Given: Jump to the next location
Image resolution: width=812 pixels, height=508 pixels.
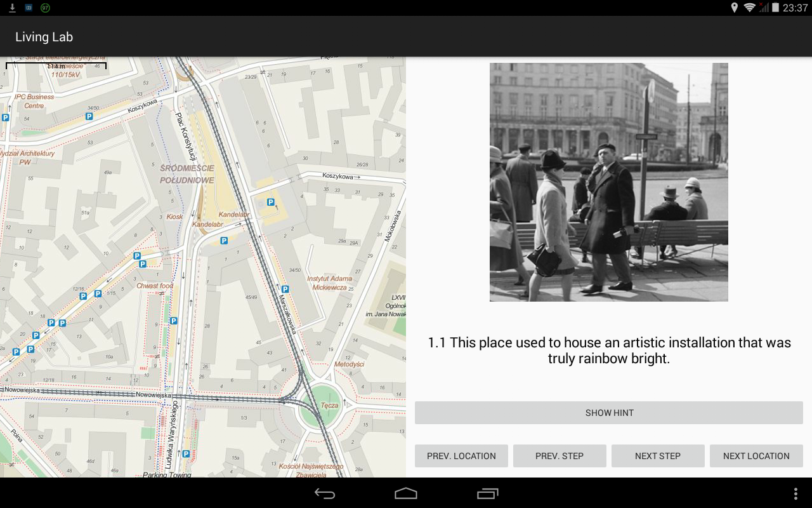Looking at the screenshot, I should point(756,456).
